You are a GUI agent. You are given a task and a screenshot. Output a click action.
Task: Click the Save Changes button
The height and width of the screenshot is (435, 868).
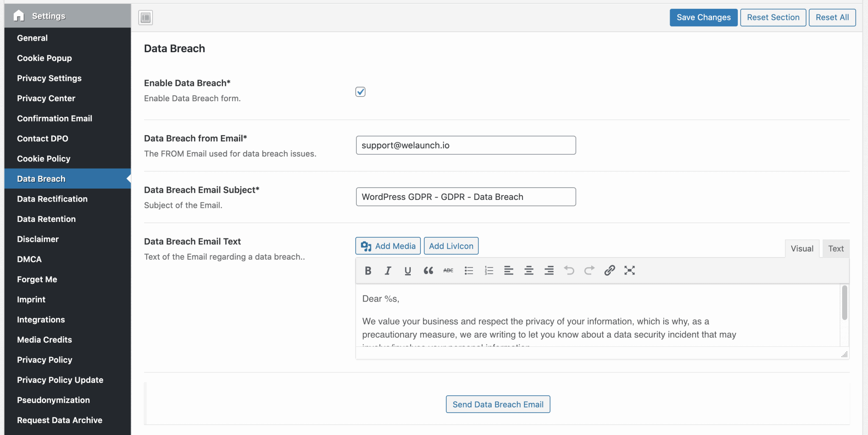(x=703, y=17)
